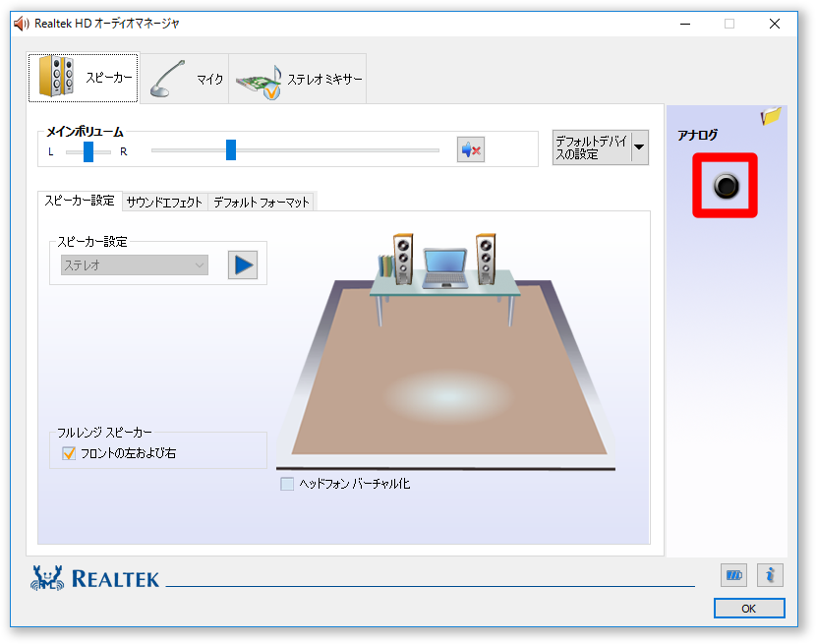This screenshot has height=644, width=816.
Task: Open connector settings folder icon
Action: pos(771,116)
